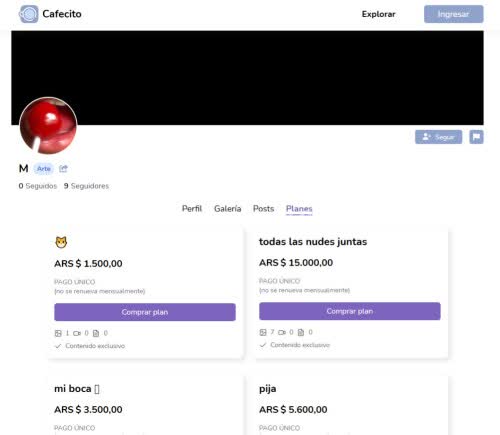This screenshot has height=435, width=500.
Task: Open the Explorar link
Action: tap(379, 14)
